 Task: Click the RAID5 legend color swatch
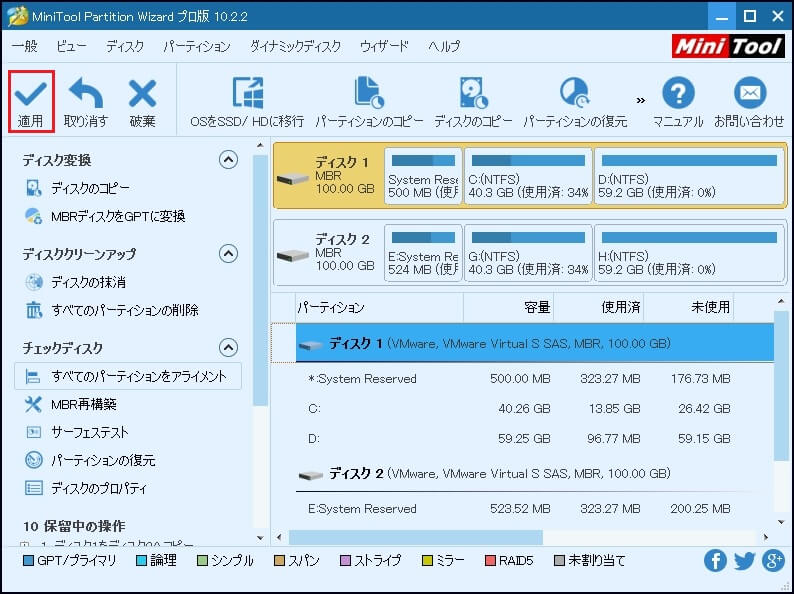tap(490, 561)
